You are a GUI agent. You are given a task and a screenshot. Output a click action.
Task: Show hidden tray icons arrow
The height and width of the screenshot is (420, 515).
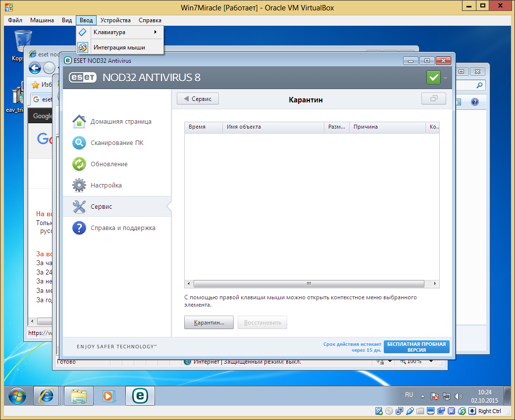[422, 397]
